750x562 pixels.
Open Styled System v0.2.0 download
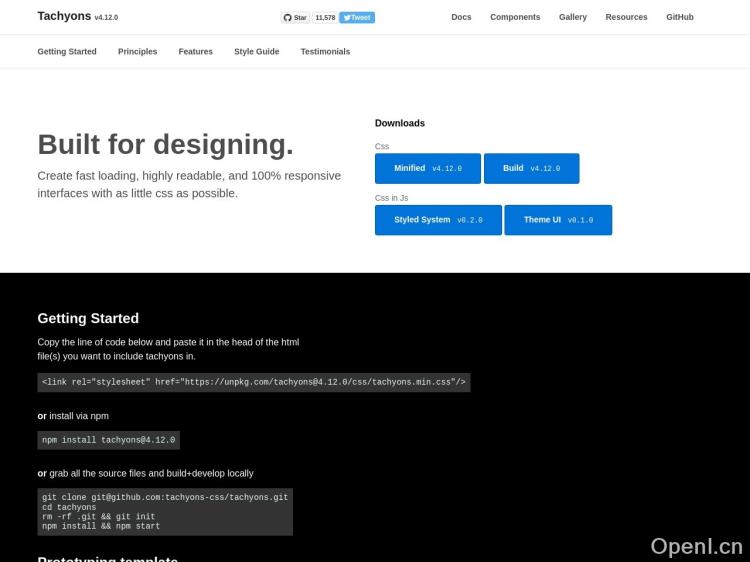tap(438, 220)
